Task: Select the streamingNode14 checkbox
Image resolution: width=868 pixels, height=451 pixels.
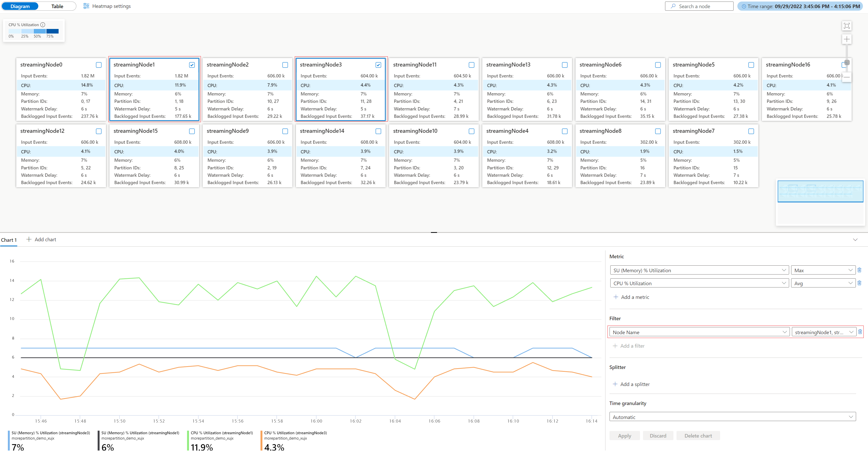Action: tap(378, 131)
